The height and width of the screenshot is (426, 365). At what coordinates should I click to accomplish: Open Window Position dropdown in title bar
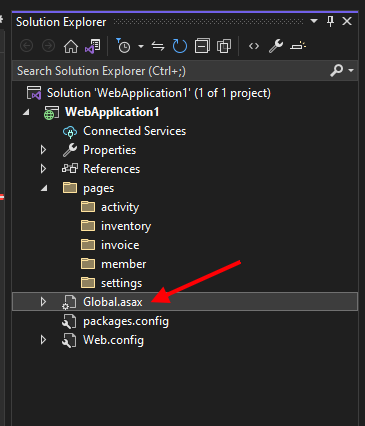click(314, 21)
